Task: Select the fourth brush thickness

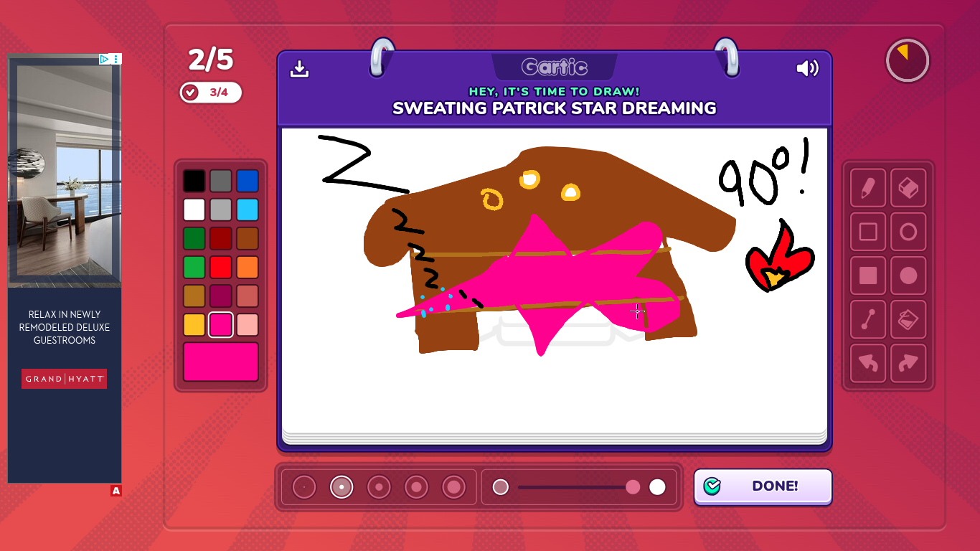Action: click(x=416, y=487)
